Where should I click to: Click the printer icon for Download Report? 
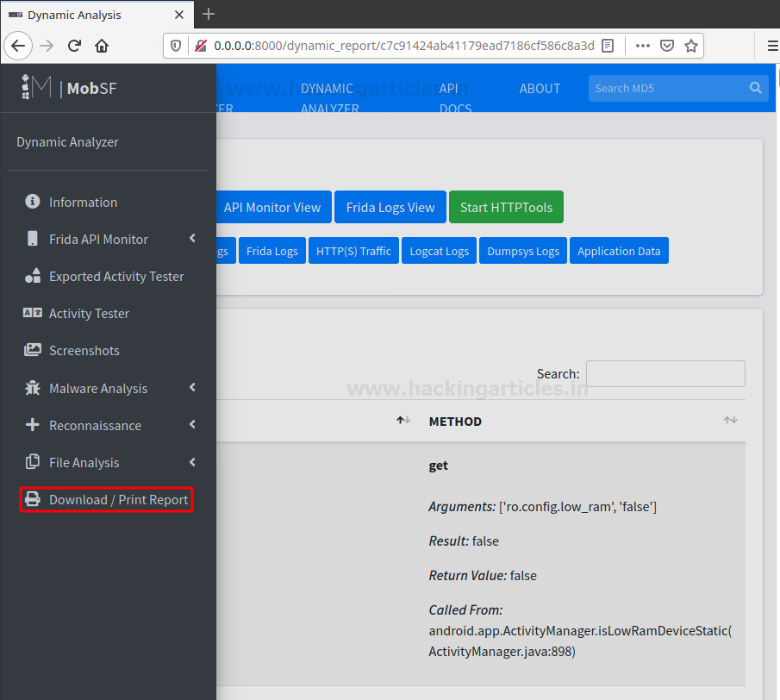coord(33,499)
